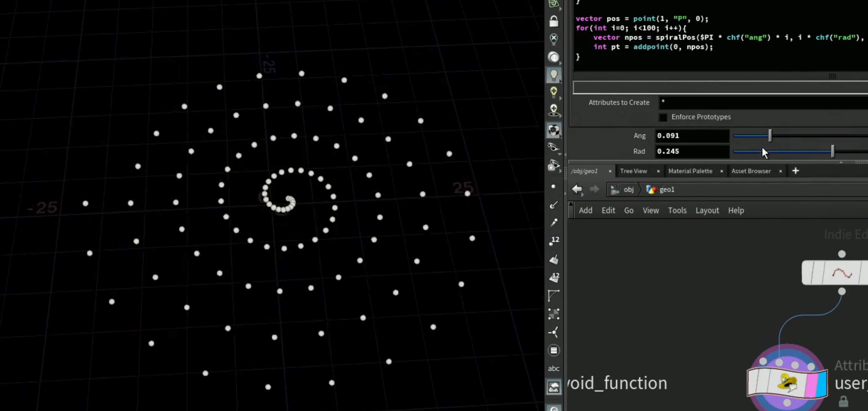Open the Layout menu

[707, 210]
